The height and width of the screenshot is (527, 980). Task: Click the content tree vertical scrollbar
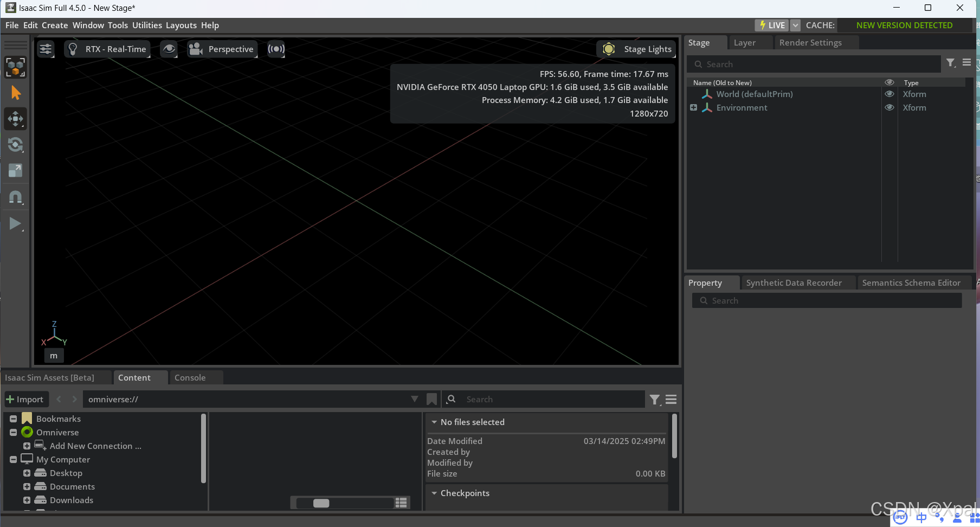coord(203,448)
